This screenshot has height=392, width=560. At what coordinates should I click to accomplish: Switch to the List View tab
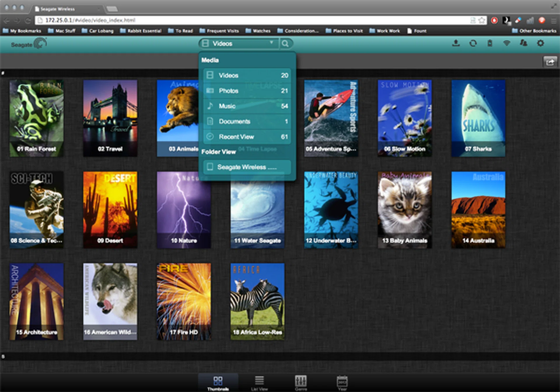pyautogui.click(x=259, y=382)
